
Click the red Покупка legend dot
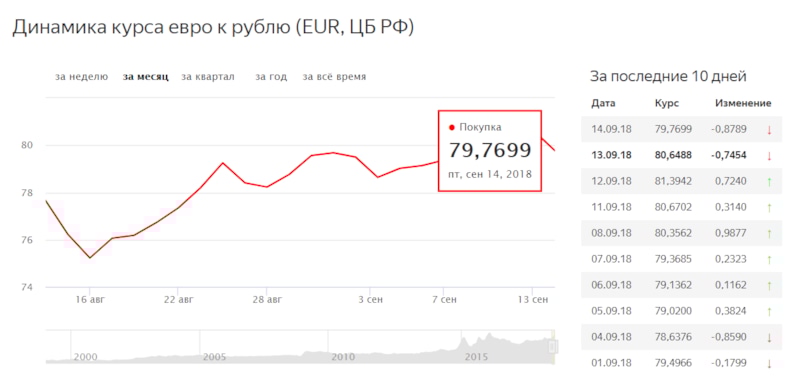click(452, 128)
